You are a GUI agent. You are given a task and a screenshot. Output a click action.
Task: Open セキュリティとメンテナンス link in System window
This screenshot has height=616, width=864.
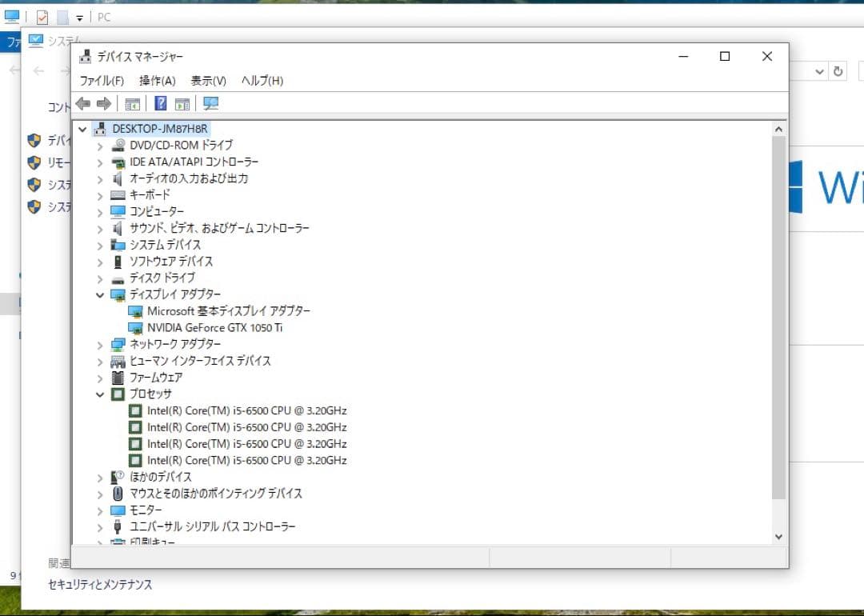click(100, 585)
